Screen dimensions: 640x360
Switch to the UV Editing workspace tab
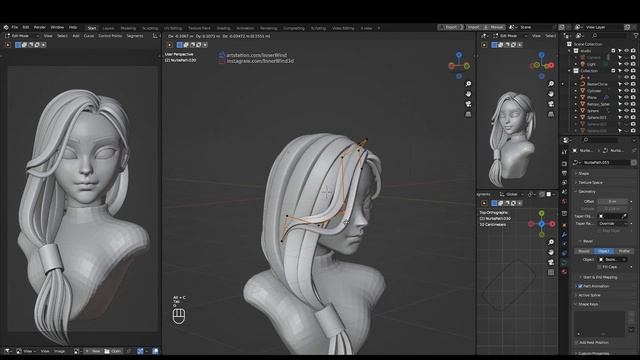click(x=173, y=28)
